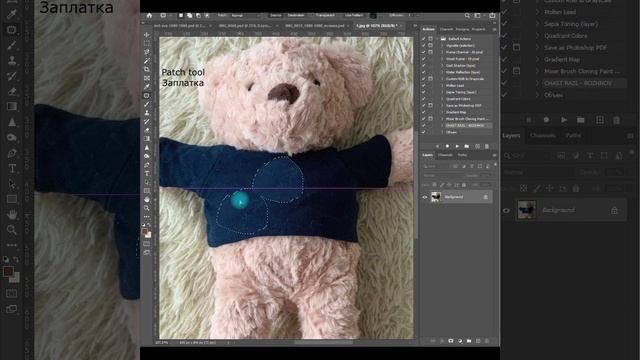Select Zoom tool in the center toolbar
Image resolution: width=640 pixels, height=360 pixels.
pyautogui.click(x=147, y=208)
